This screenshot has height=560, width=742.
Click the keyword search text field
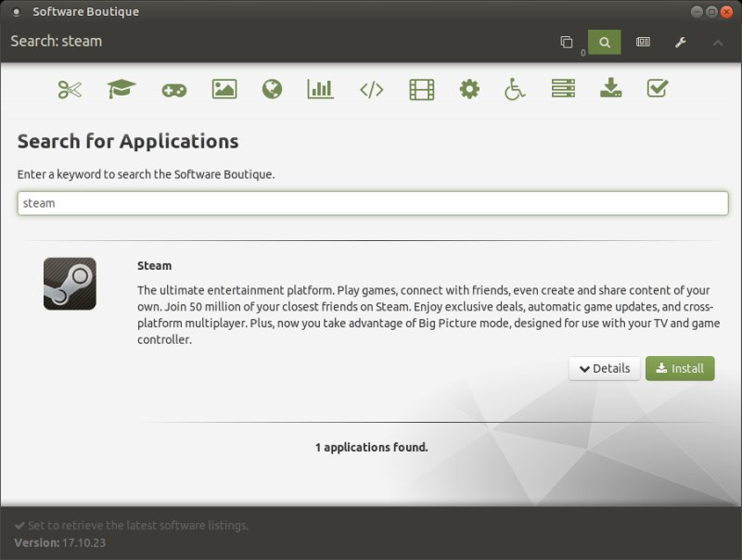point(372,203)
